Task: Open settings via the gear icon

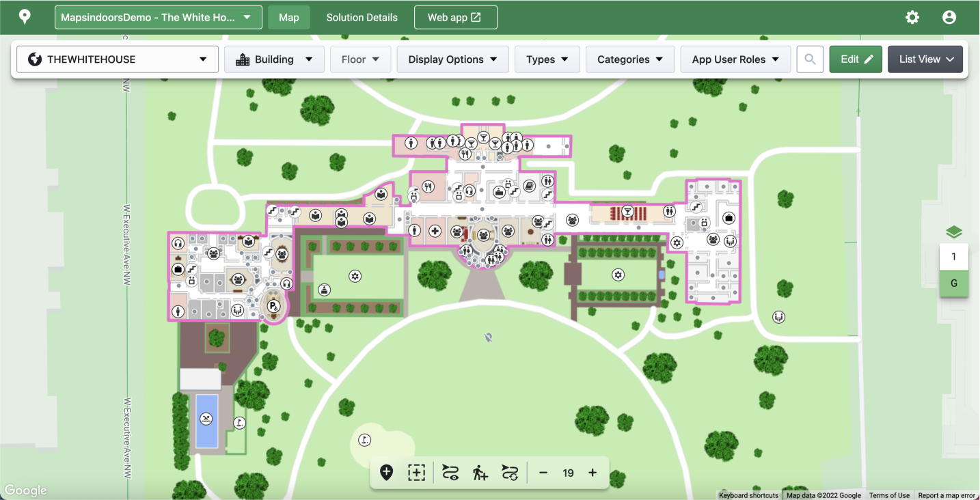Action: point(912,18)
